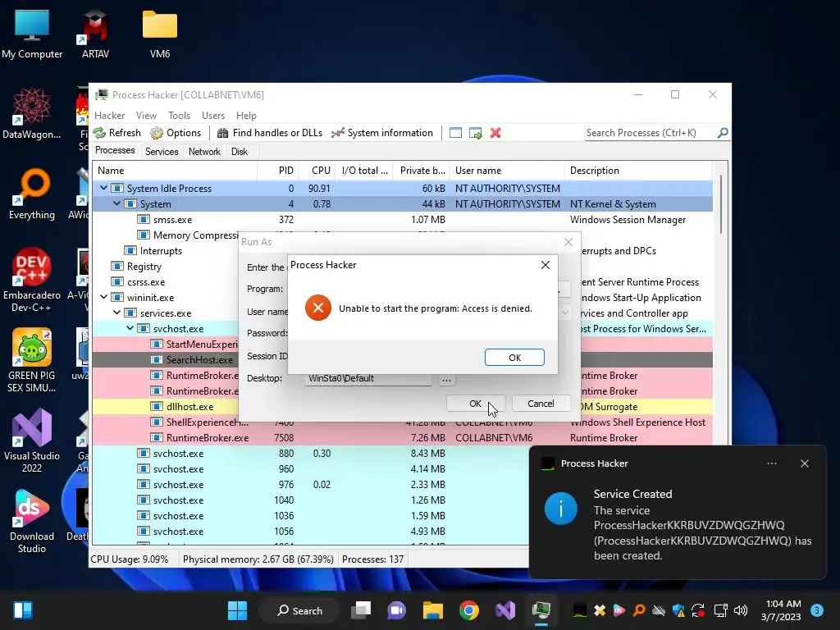Switch to the Network tab
Screen dimensions: 840x630
204,152
